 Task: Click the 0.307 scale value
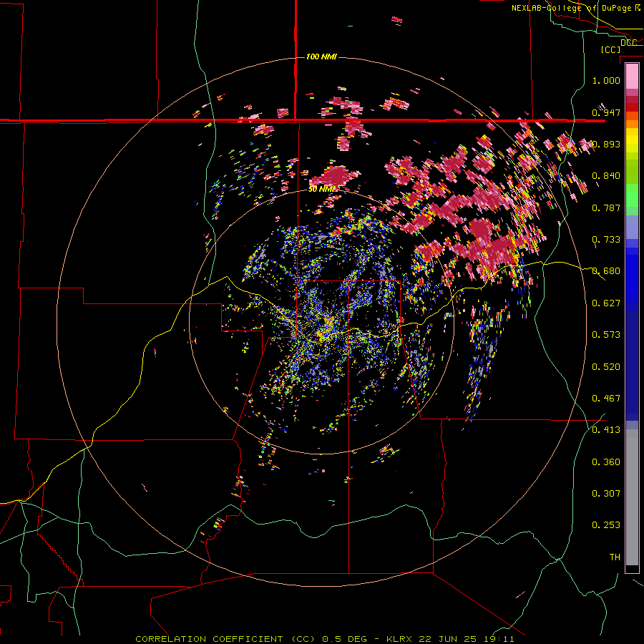[606, 494]
